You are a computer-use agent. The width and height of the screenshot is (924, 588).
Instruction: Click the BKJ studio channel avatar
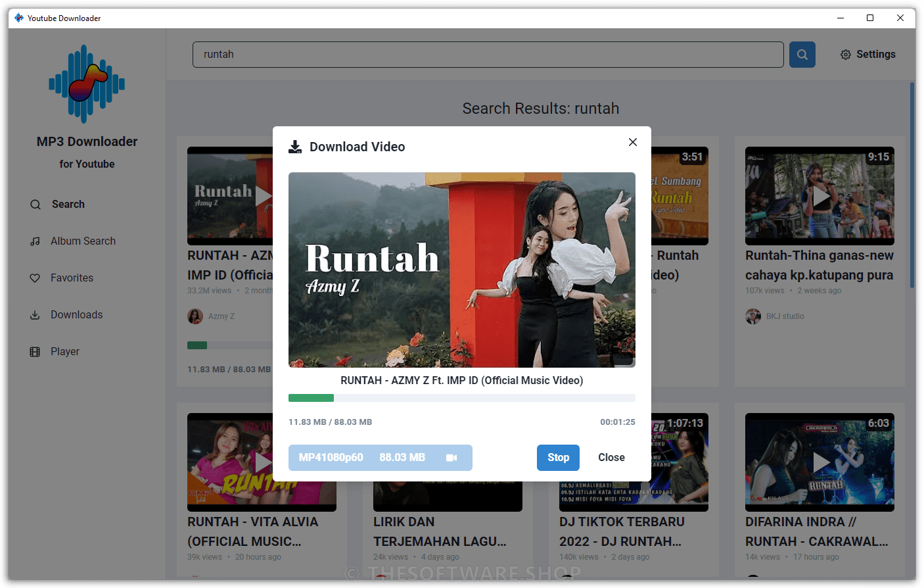753,316
